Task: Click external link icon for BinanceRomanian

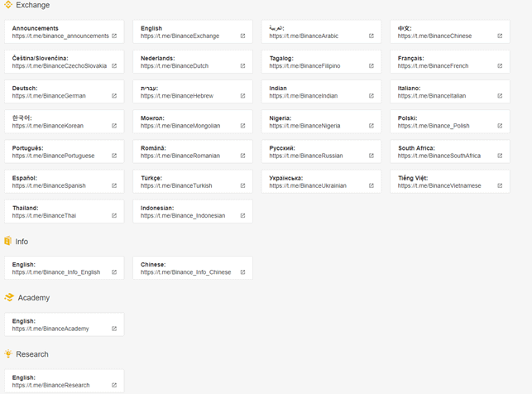Action: 243,156
